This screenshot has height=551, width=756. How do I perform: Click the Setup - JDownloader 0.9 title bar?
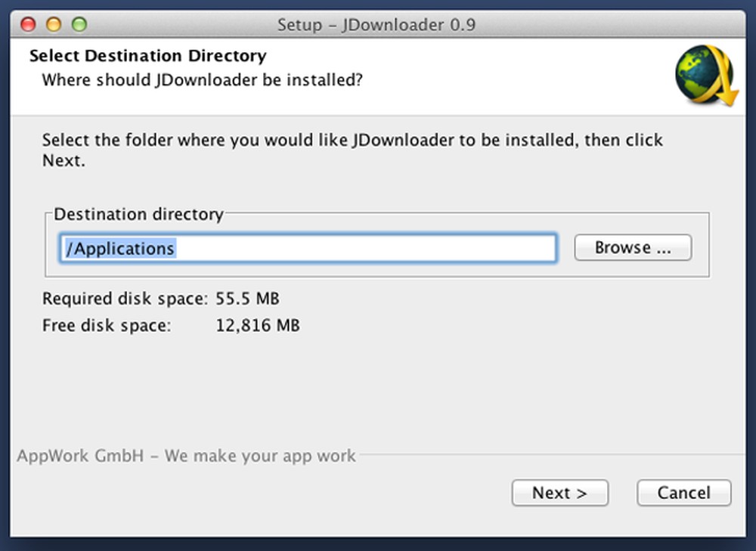(x=378, y=24)
